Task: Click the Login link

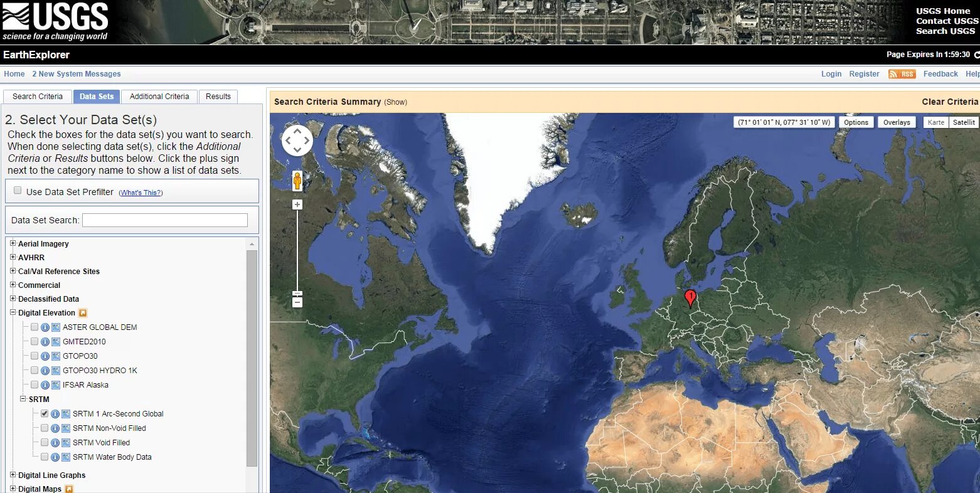Action: tap(831, 74)
